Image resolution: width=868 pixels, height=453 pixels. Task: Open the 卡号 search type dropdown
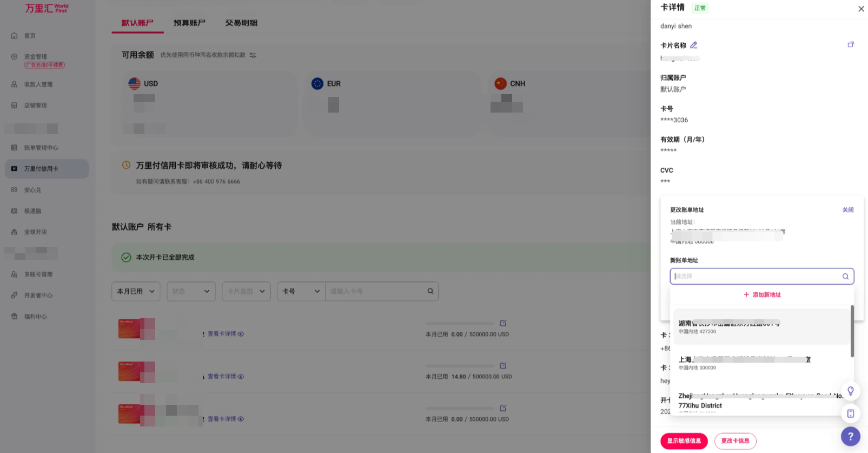[x=301, y=291]
